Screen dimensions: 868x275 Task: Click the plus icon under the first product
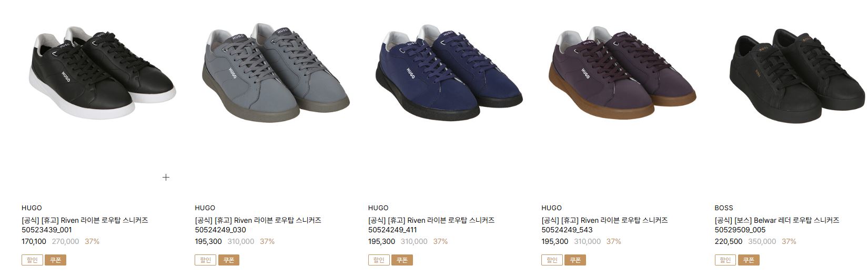166,178
